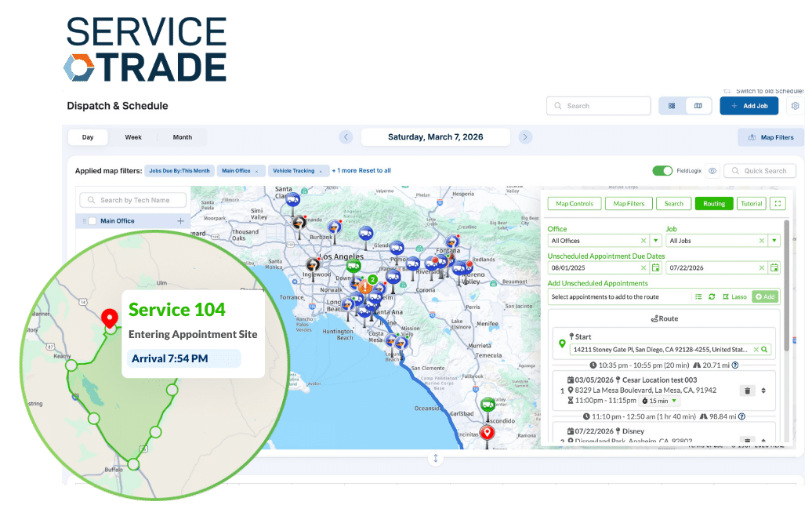Image resolution: width=812 pixels, height=516 pixels.
Task: Open the Map Filters button in header bar
Action: point(770,137)
